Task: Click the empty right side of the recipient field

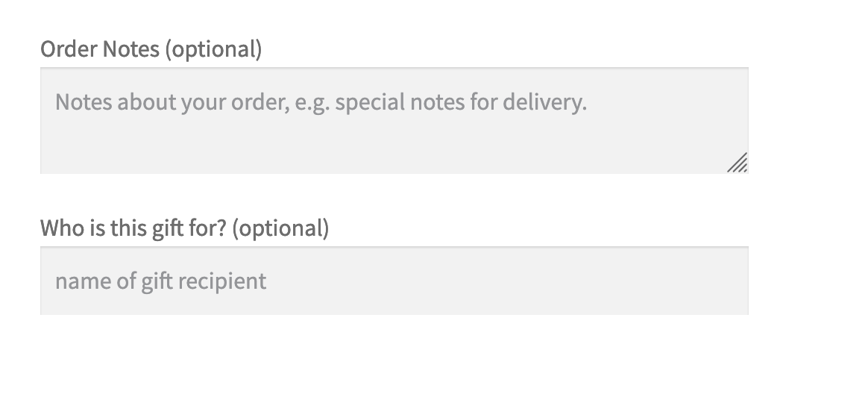Action: [597, 281]
